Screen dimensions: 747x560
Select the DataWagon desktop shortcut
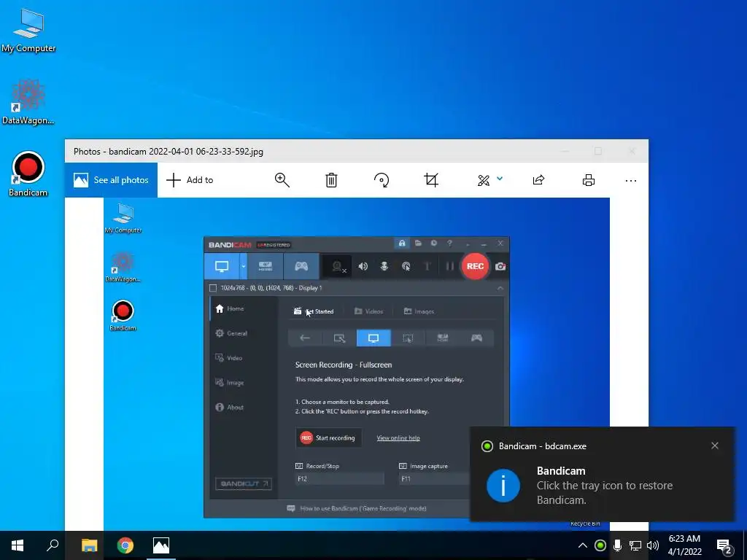point(28,102)
